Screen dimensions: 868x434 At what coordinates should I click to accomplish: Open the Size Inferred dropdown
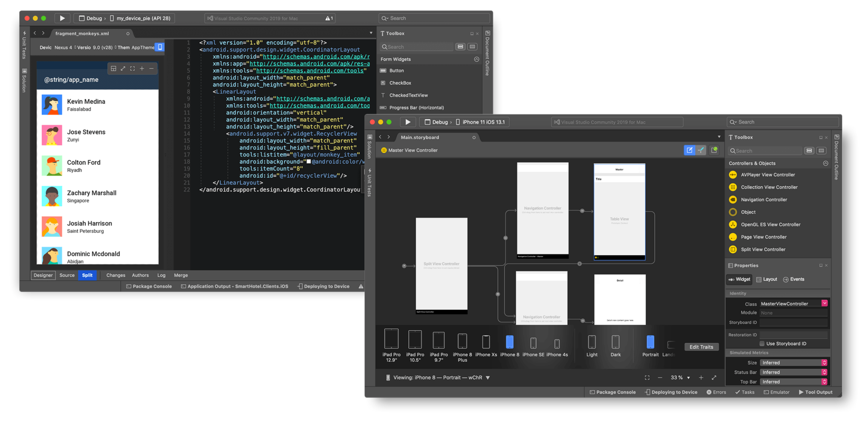point(793,363)
